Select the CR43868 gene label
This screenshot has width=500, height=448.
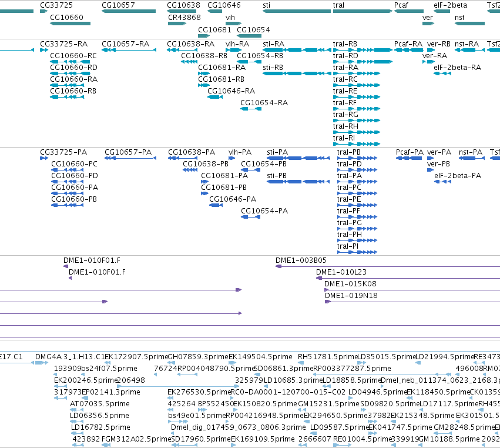click(x=184, y=17)
